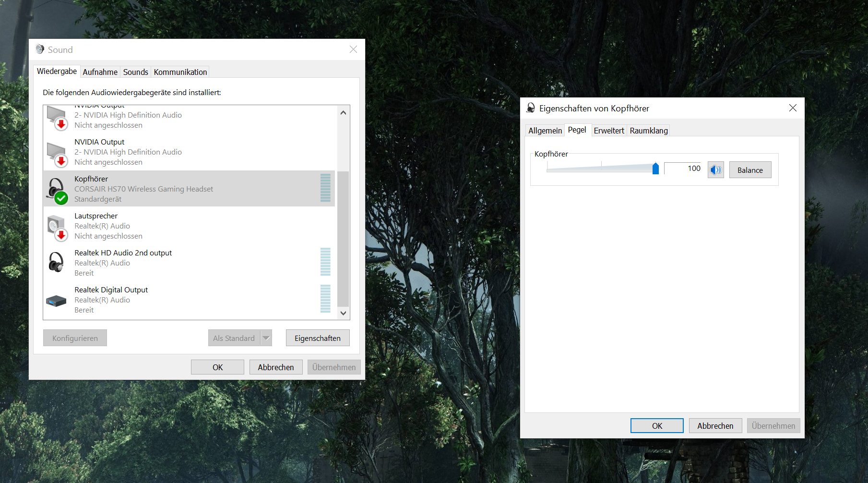Click the Lautsprecher speaker device icon
Image resolution: width=868 pixels, height=483 pixels.
(57, 227)
